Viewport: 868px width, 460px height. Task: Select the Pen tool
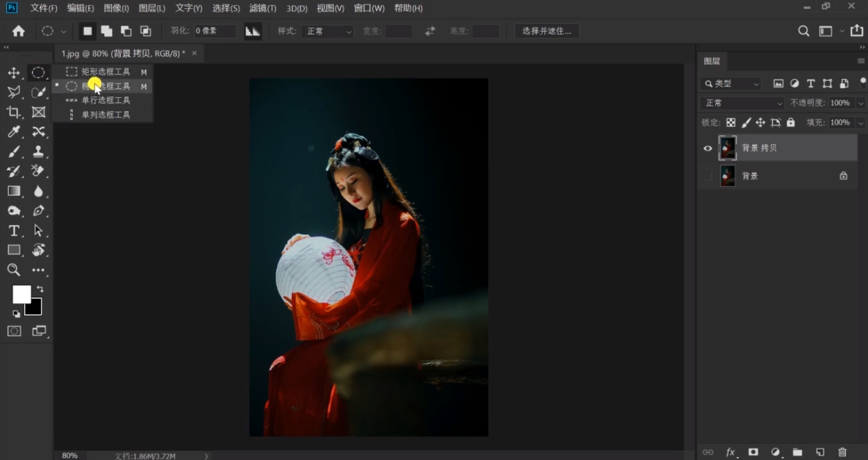click(38, 211)
